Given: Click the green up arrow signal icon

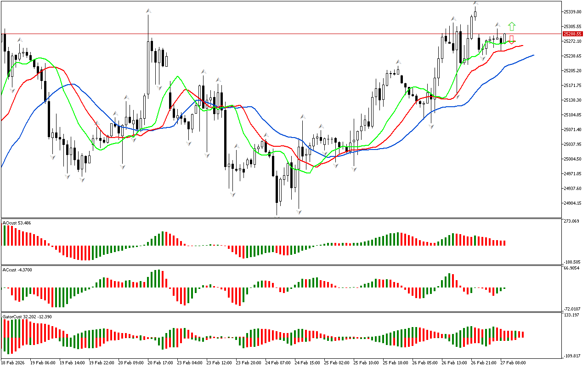Looking at the screenshot, I should tap(512, 26).
